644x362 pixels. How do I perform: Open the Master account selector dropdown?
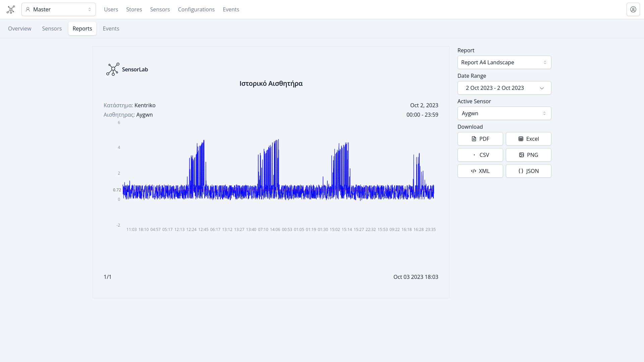coord(59,9)
